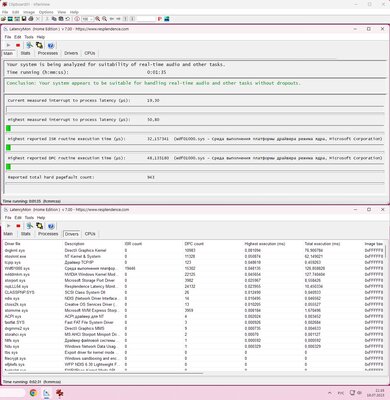This screenshot has height=400, width=390.
Task: Open the IrfanView View menu
Action: coord(62,12)
